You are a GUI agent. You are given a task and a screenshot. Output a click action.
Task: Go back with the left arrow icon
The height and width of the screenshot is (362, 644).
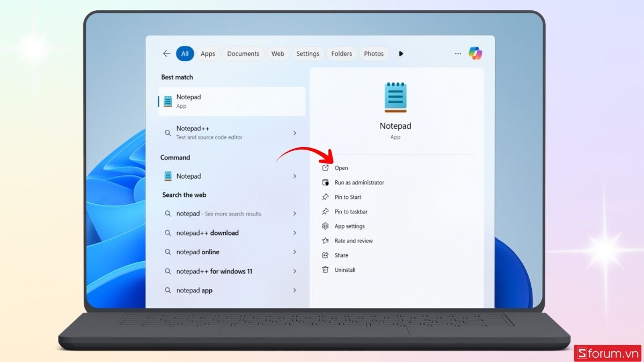166,54
